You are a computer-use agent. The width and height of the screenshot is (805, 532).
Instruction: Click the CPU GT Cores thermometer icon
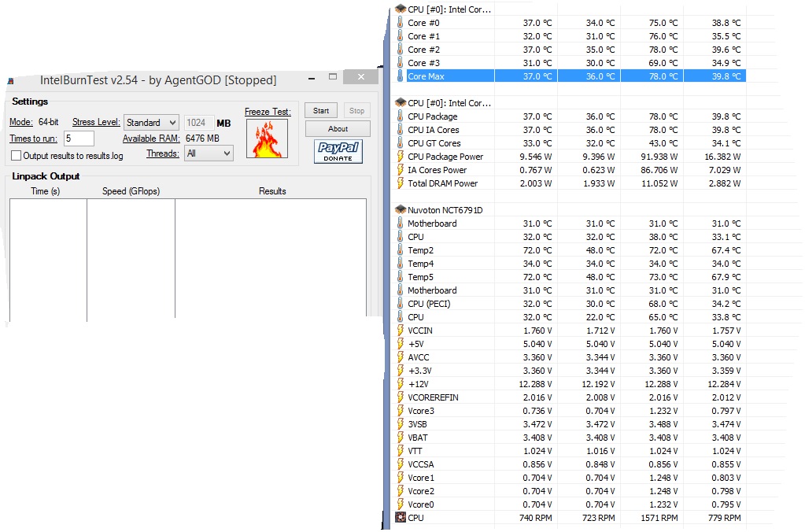coord(401,142)
